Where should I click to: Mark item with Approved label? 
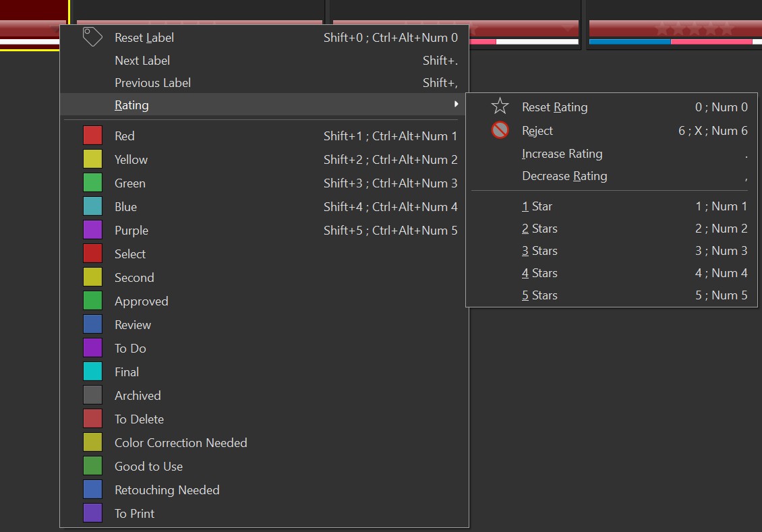[x=264, y=301]
